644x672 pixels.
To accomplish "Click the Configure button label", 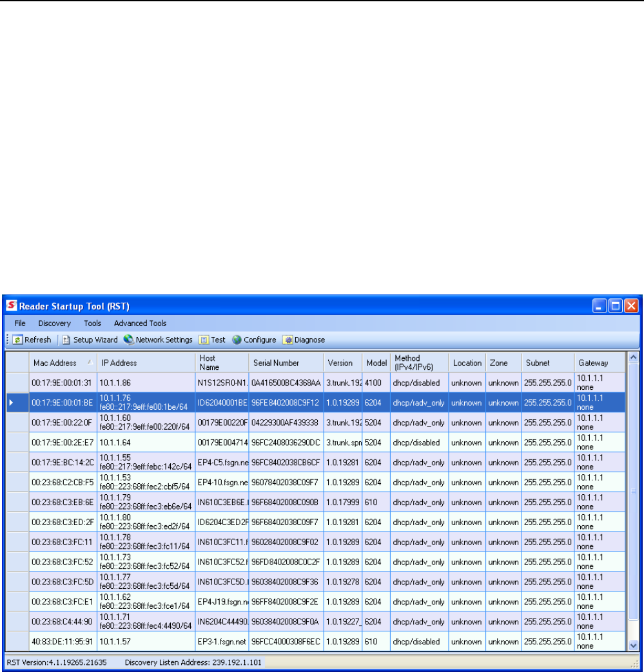I will point(260,340).
